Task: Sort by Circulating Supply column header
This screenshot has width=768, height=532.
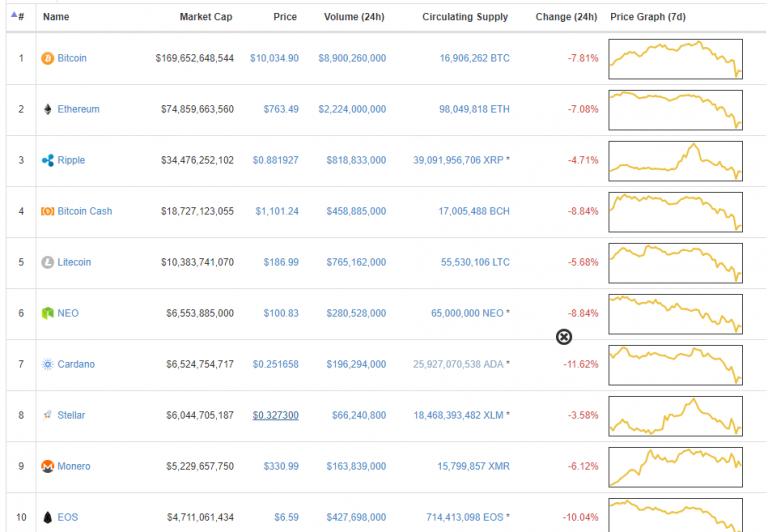Action: (465, 17)
